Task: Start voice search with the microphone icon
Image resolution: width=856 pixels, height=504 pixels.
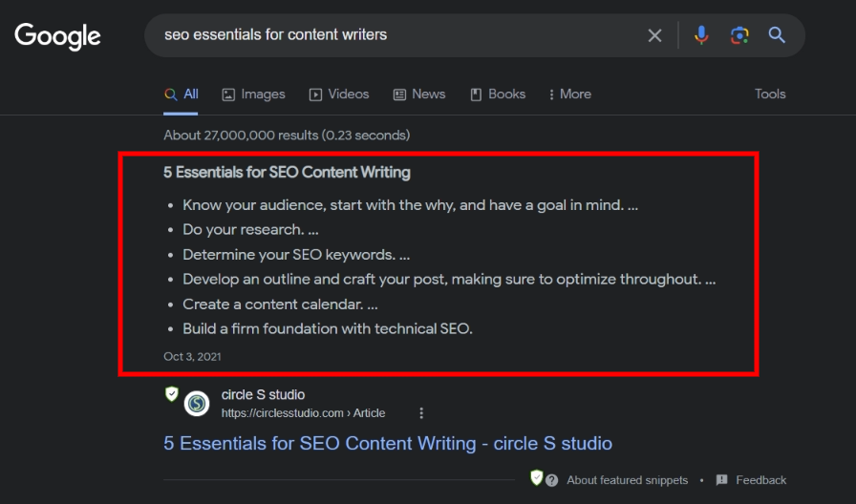Action: point(701,35)
